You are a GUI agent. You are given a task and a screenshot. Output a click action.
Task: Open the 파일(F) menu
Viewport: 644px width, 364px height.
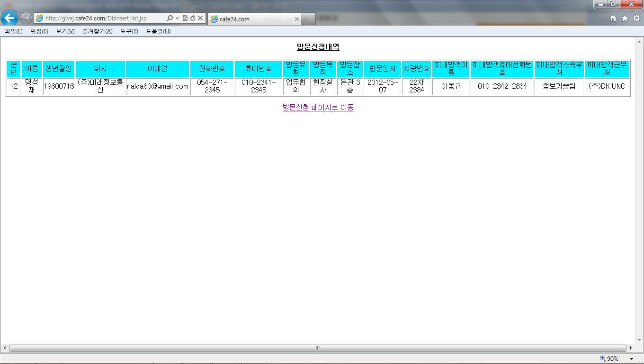click(13, 31)
